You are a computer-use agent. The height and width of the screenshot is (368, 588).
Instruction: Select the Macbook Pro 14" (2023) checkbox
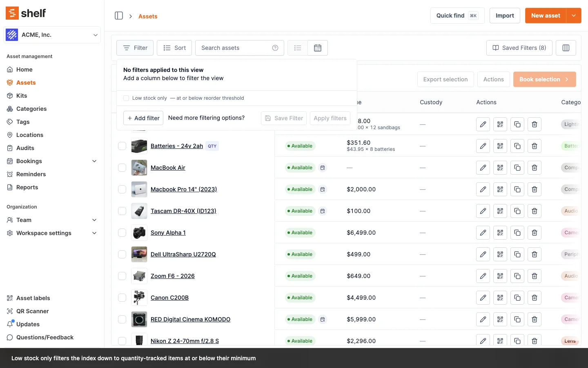click(122, 189)
